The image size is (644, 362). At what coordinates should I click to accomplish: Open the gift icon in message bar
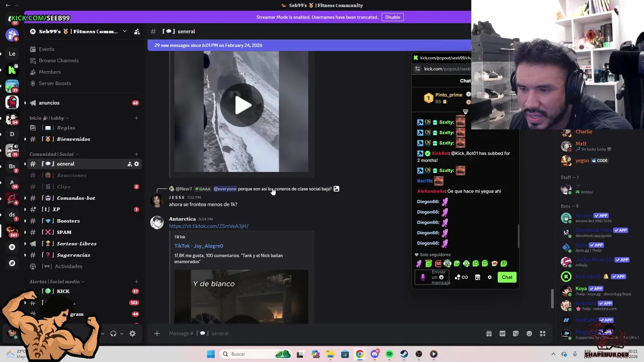(489, 333)
